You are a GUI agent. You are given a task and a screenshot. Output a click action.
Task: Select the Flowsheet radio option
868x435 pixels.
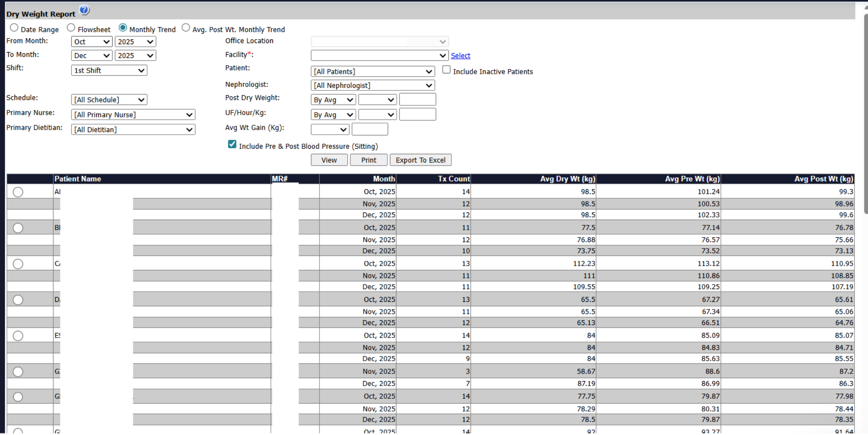71,28
